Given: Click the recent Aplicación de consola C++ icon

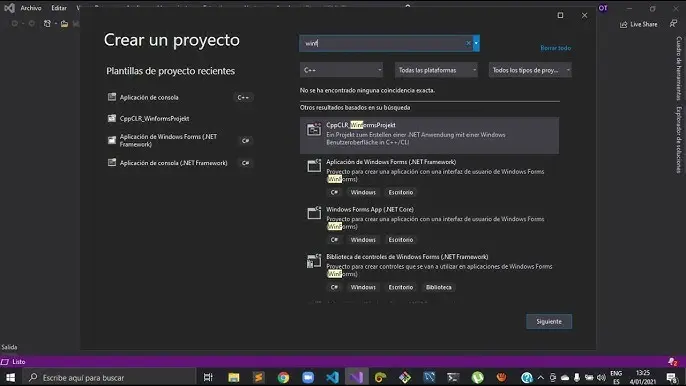Looking at the screenshot, I should tap(112, 97).
